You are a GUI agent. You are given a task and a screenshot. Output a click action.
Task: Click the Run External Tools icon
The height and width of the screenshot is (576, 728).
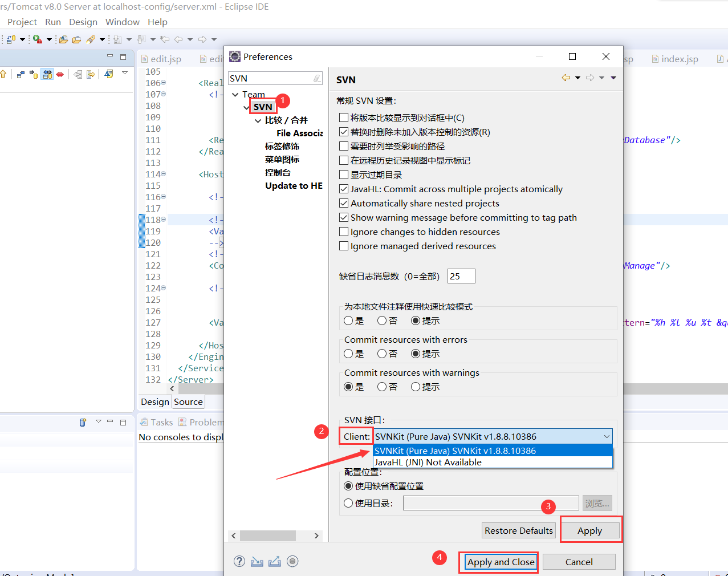pos(37,39)
